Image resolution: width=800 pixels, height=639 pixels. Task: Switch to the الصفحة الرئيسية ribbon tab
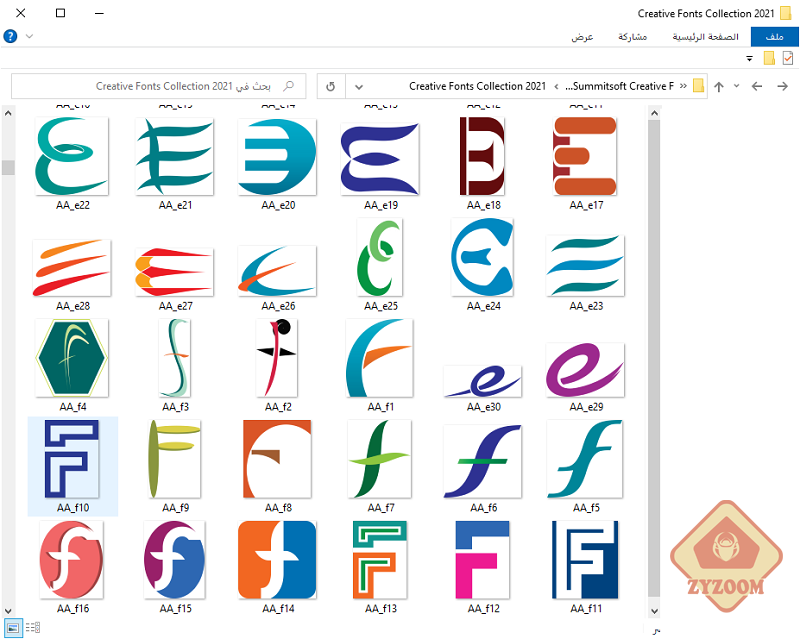click(705, 37)
